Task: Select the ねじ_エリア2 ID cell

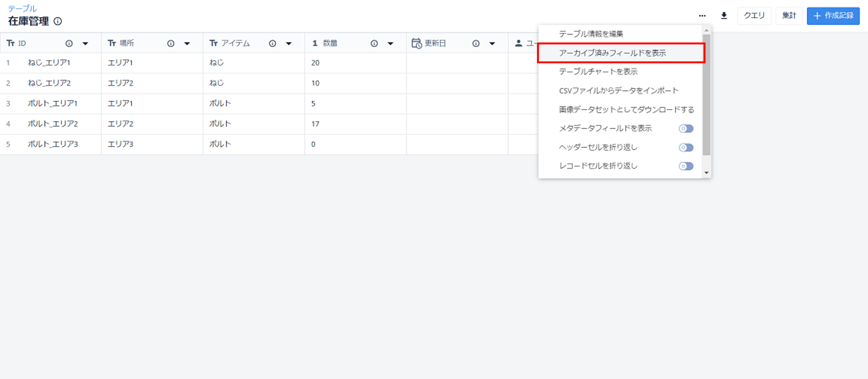Action: tap(50, 83)
